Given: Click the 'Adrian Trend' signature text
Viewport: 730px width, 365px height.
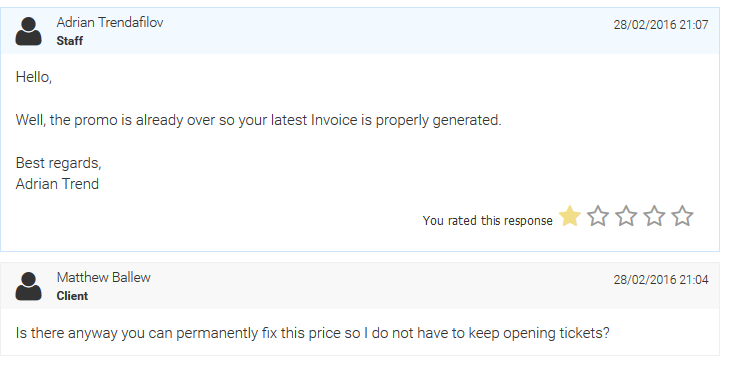Looking at the screenshot, I should (57, 184).
